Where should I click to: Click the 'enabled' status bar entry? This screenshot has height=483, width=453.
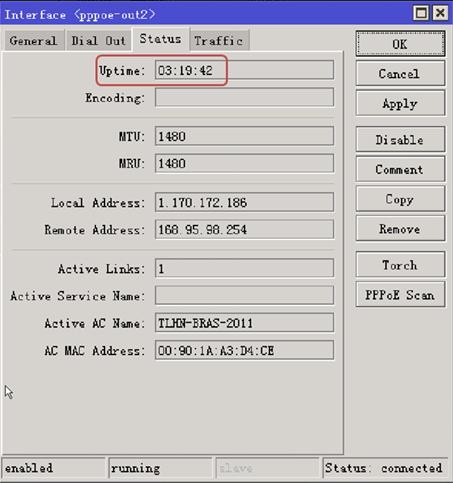point(54,468)
